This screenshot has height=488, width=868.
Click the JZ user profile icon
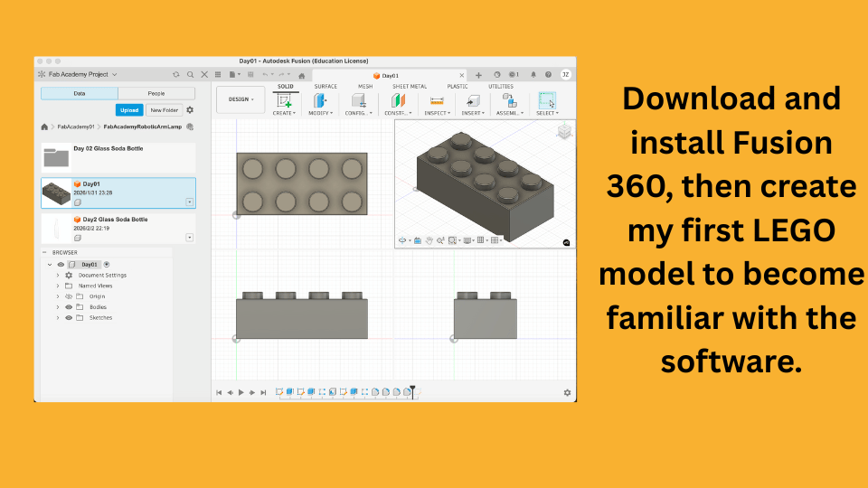coord(566,75)
